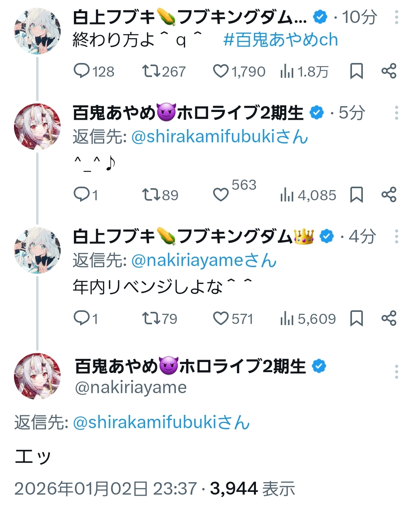Open @shirakamifubuki mention in 5分 reply
The image size is (420, 509).
click(x=219, y=136)
